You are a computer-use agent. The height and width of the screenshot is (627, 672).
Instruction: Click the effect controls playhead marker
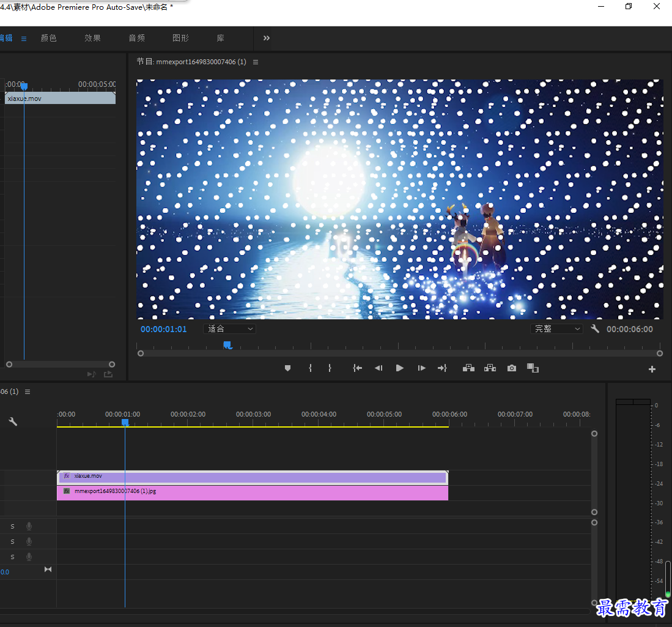click(x=24, y=86)
